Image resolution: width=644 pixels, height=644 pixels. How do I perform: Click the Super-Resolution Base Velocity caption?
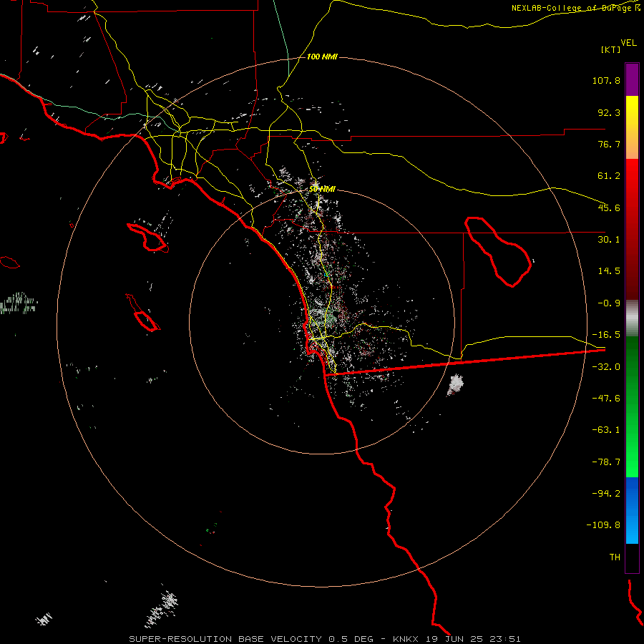tap(324, 639)
